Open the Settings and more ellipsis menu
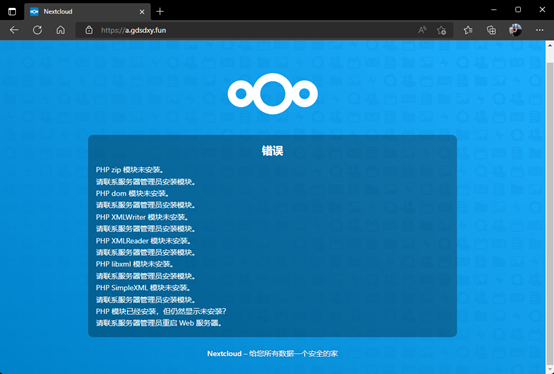Viewport: 554px width, 374px height. pos(540,30)
